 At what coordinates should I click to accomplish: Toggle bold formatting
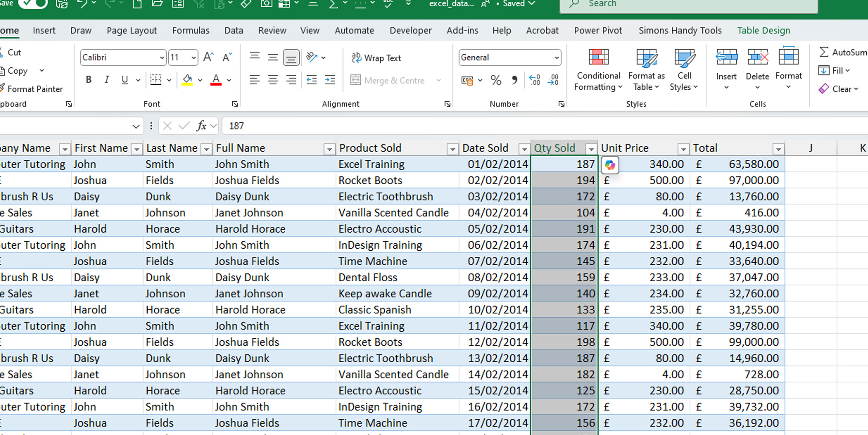coord(89,80)
